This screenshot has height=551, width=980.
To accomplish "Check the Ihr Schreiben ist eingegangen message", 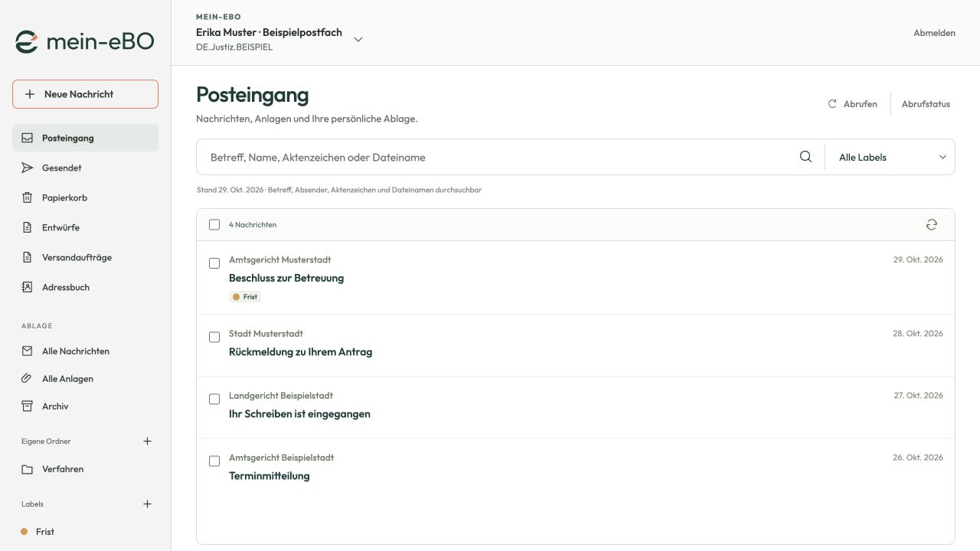I will coord(214,399).
